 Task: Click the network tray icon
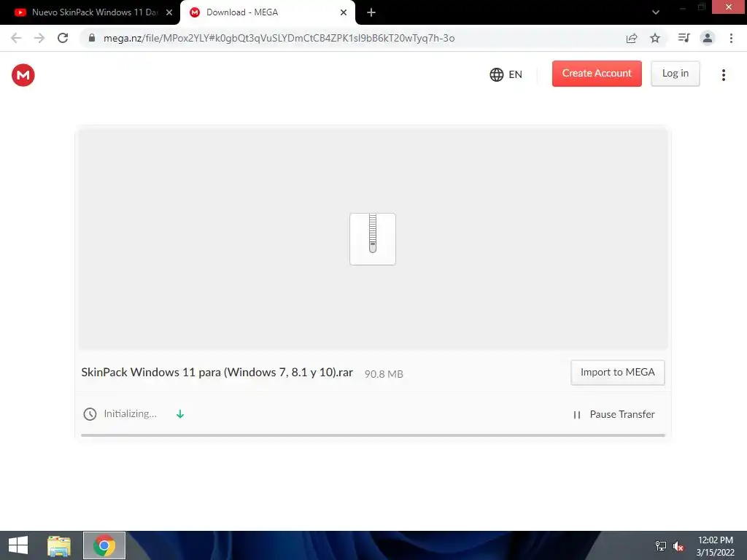[x=661, y=545]
